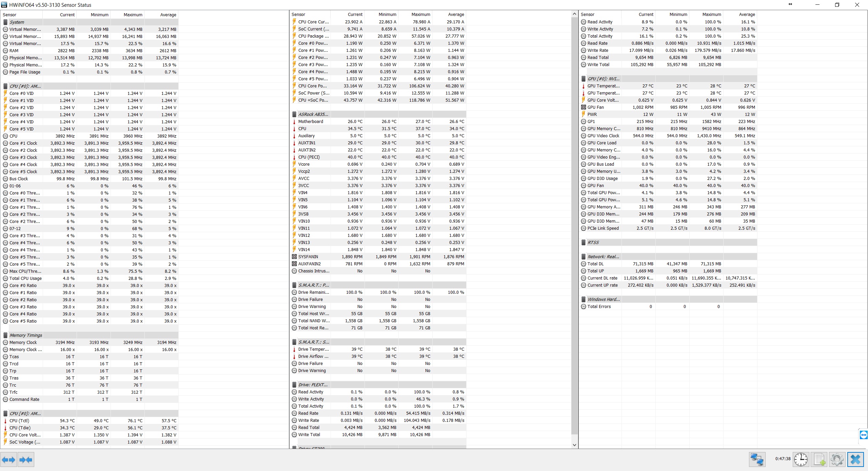Click the shrink columns arrows button

click(x=26, y=460)
